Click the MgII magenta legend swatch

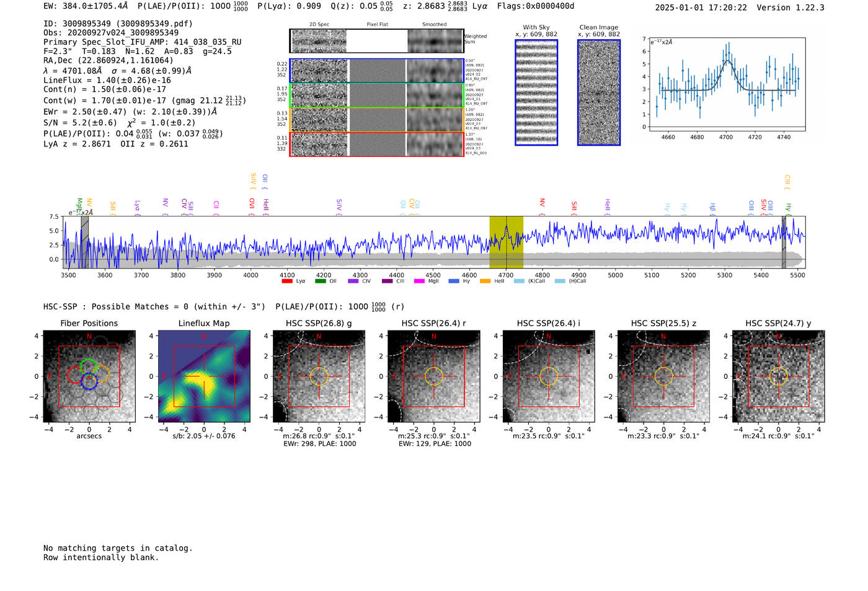point(420,281)
